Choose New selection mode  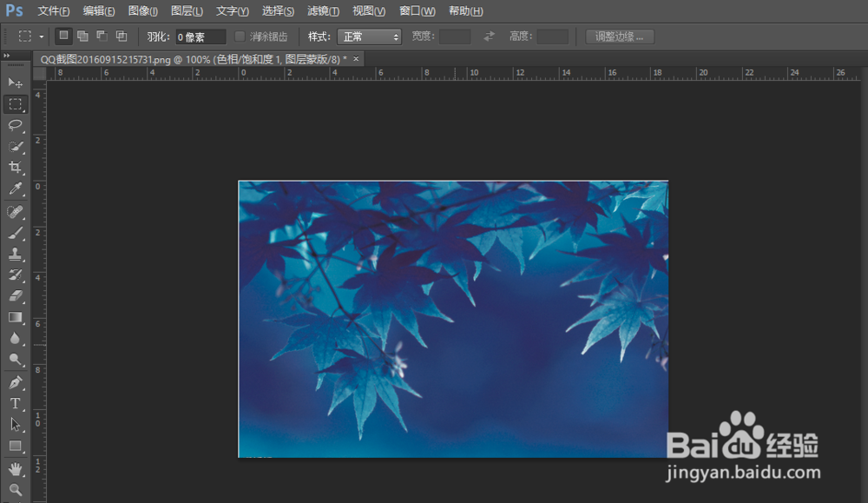[x=63, y=36]
